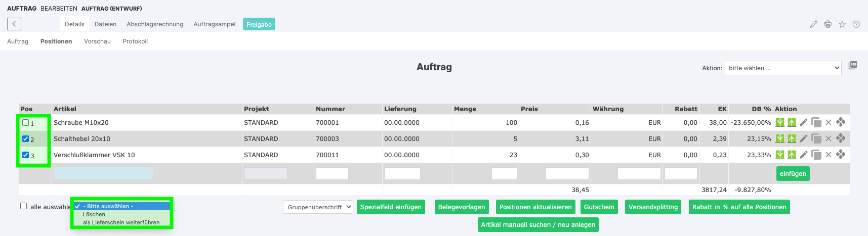This screenshot has height=236, width=868.
Task: Open the Vorschau sub-tab
Action: 97,41
